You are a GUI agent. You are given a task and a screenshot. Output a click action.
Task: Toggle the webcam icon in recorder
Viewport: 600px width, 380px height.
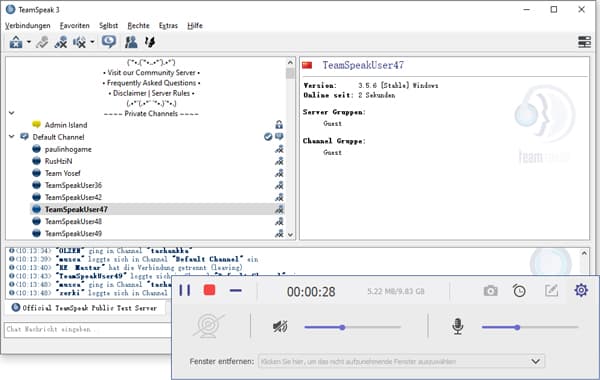click(x=209, y=326)
